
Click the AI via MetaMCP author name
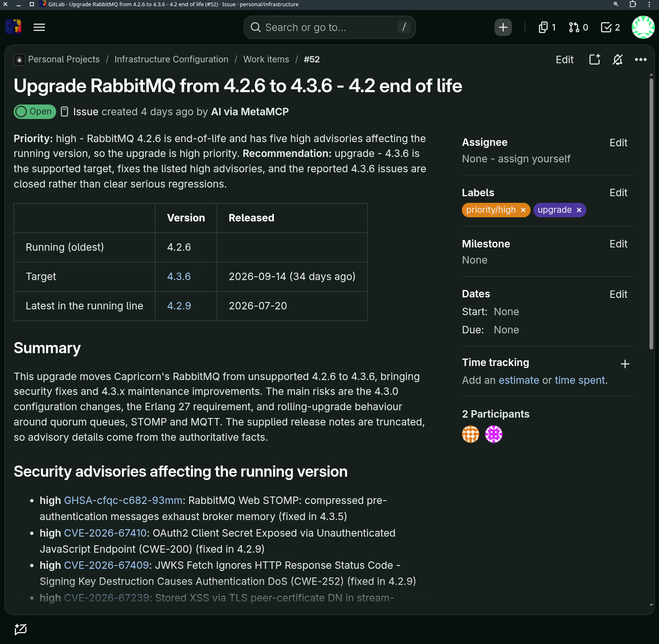click(250, 112)
